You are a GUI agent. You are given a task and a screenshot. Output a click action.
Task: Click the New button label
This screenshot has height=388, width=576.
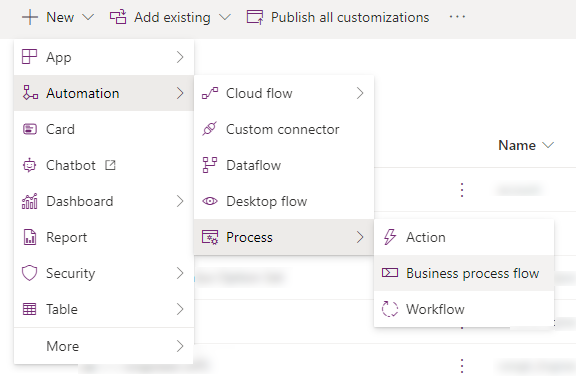pos(60,17)
